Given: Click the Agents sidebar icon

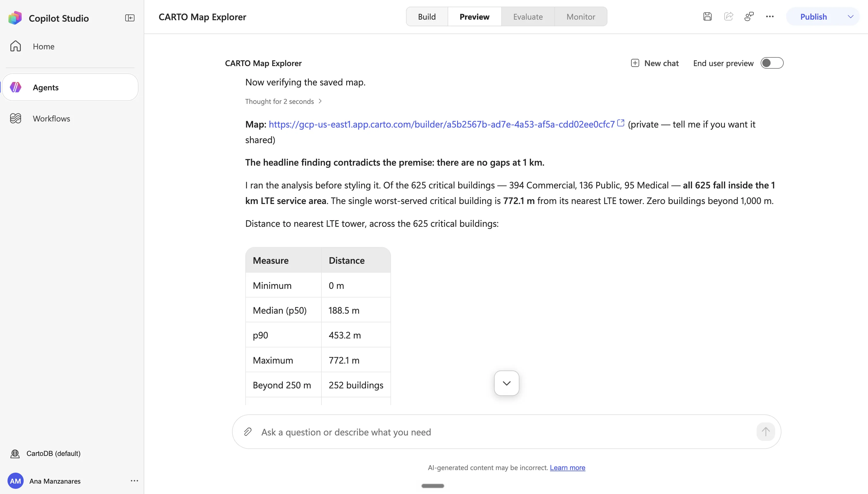Looking at the screenshot, I should (x=16, y=87).
